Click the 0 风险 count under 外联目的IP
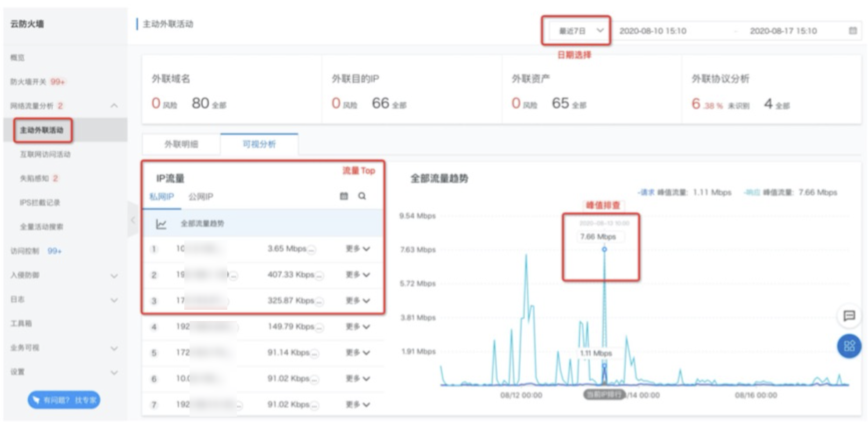868x422 pixels. tap(344, 104)
